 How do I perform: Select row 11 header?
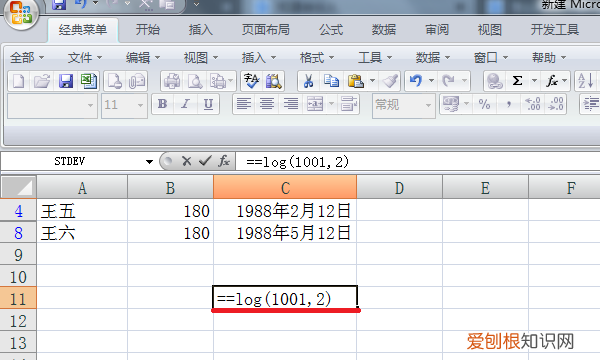tap(18, 298)
